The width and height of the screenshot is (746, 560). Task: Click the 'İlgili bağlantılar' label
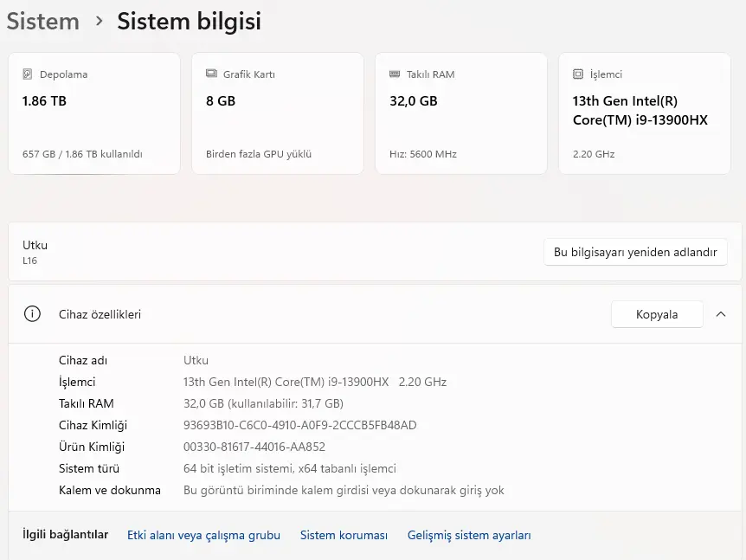(x=65, y=535)
